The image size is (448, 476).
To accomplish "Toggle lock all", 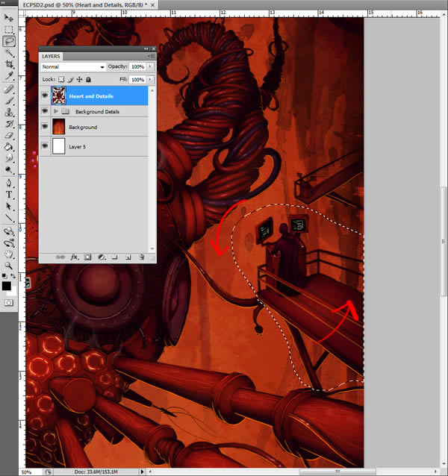I will (x=88, y=80).
